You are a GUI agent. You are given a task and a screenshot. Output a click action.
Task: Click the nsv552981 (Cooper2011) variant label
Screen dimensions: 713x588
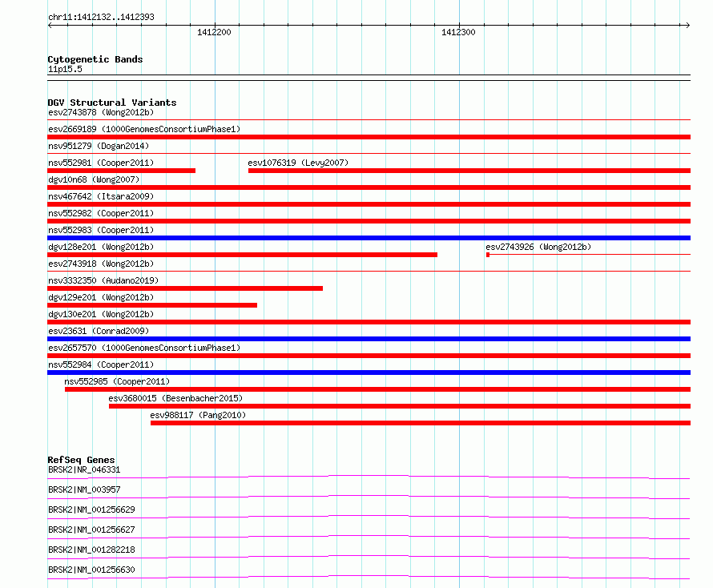101,163
